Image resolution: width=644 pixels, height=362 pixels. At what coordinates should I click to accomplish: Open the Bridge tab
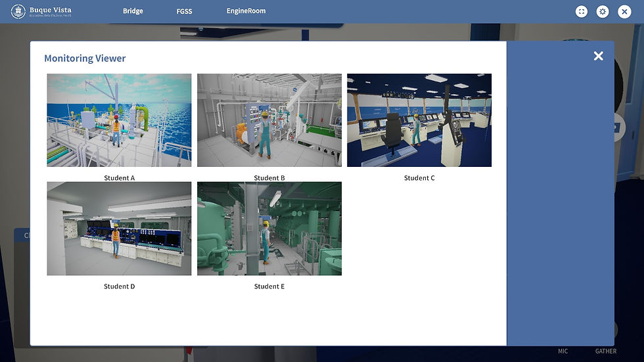pos(133,11)
